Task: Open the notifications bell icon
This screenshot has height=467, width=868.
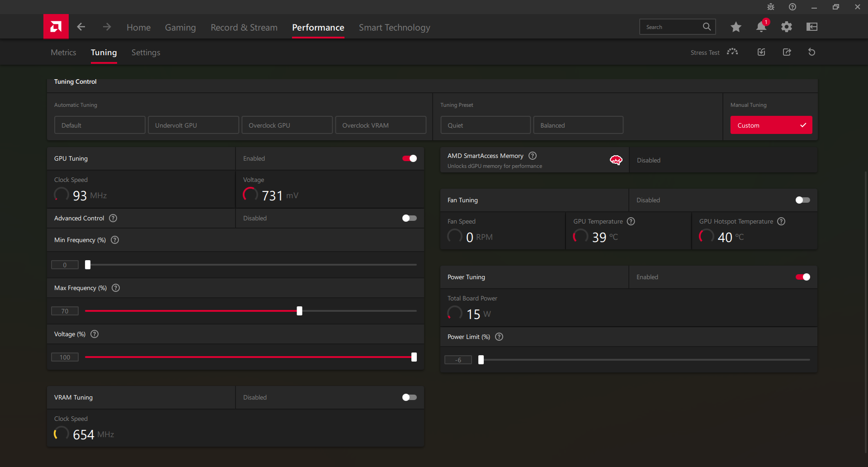Action: [761, 27]
